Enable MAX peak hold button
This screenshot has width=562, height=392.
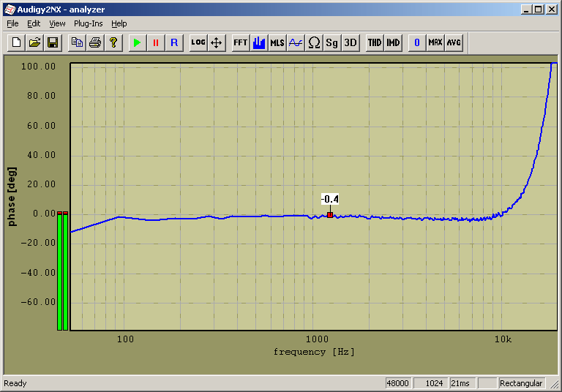(435, 42)
